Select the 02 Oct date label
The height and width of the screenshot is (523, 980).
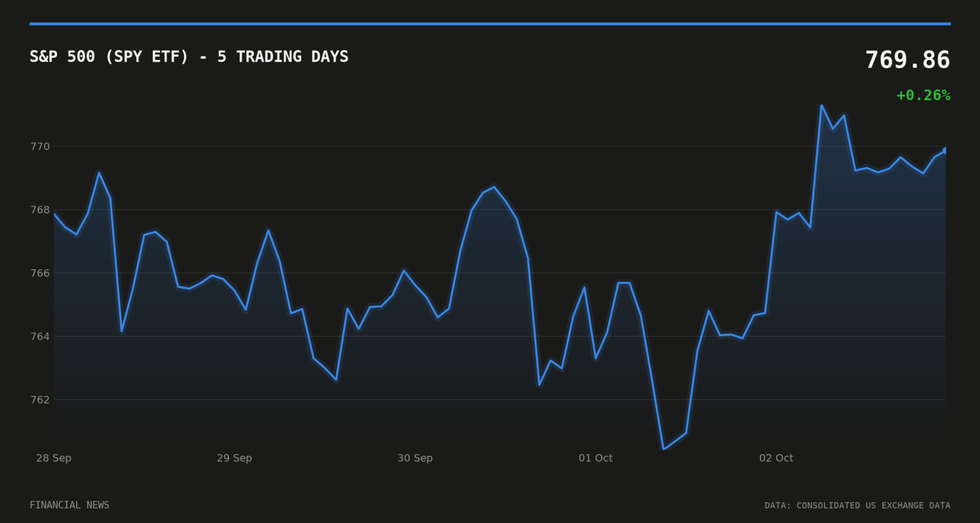pyautogui.click(x=776, y=458)
